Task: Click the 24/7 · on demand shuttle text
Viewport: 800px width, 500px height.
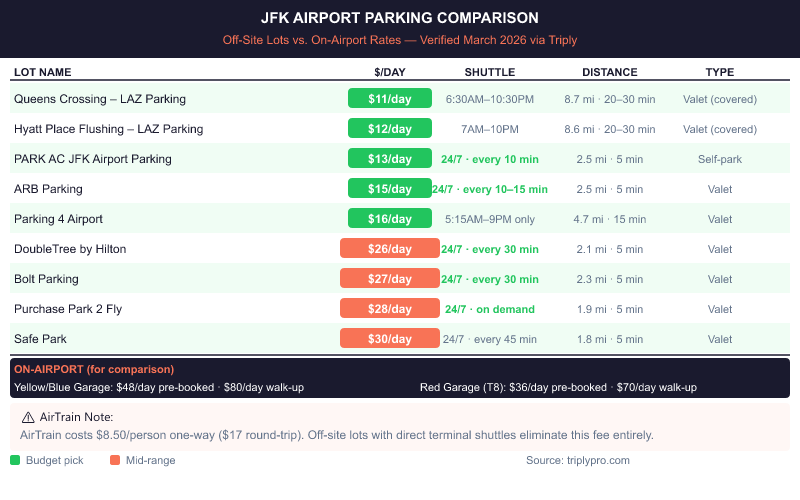Action: click(490, 309)
